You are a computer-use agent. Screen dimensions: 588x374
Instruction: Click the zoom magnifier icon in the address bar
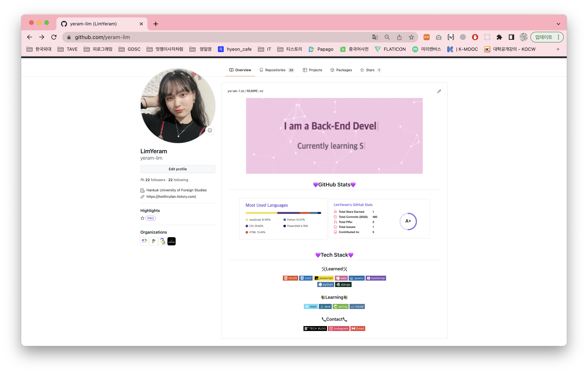[x=387, y=37]
